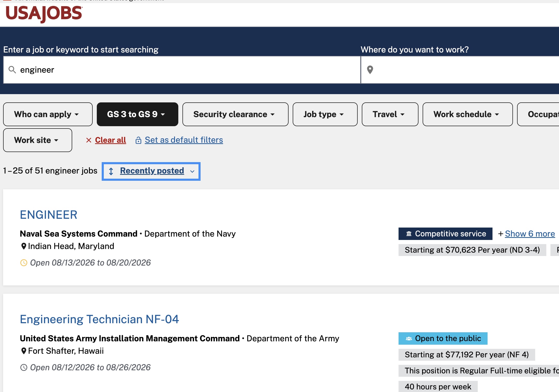
Task: Click the 1–25 of 51 engineer jobs count
Action: point(50,171)
